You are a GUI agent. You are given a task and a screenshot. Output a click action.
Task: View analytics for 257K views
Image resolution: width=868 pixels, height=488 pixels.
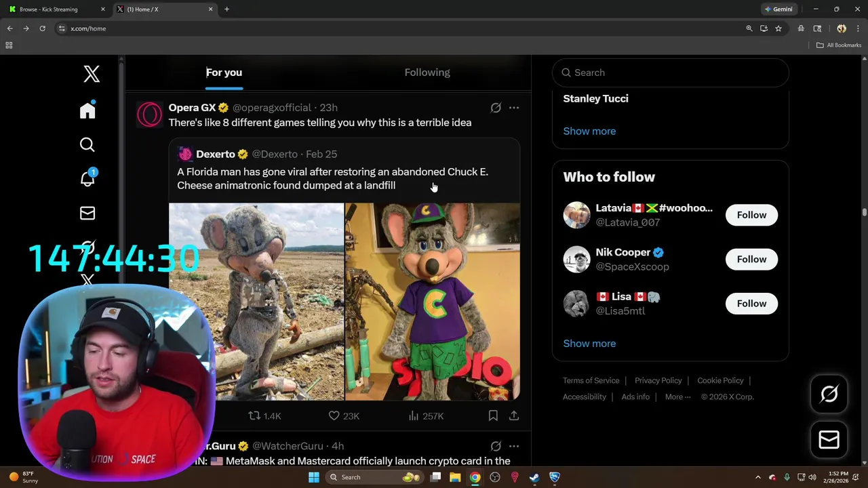(426, 415)
